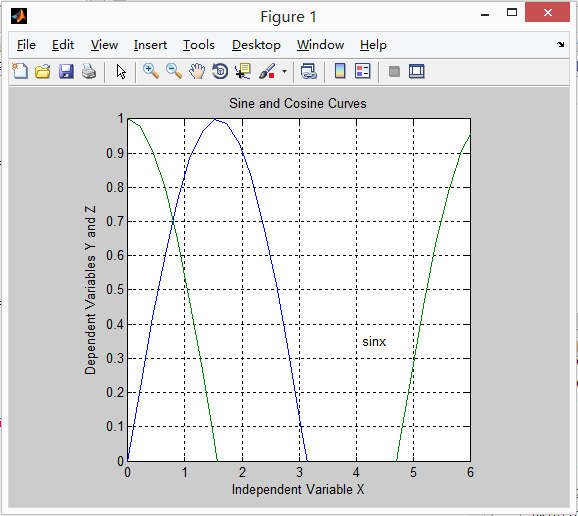Dock the figure using corner arrow

560,45
